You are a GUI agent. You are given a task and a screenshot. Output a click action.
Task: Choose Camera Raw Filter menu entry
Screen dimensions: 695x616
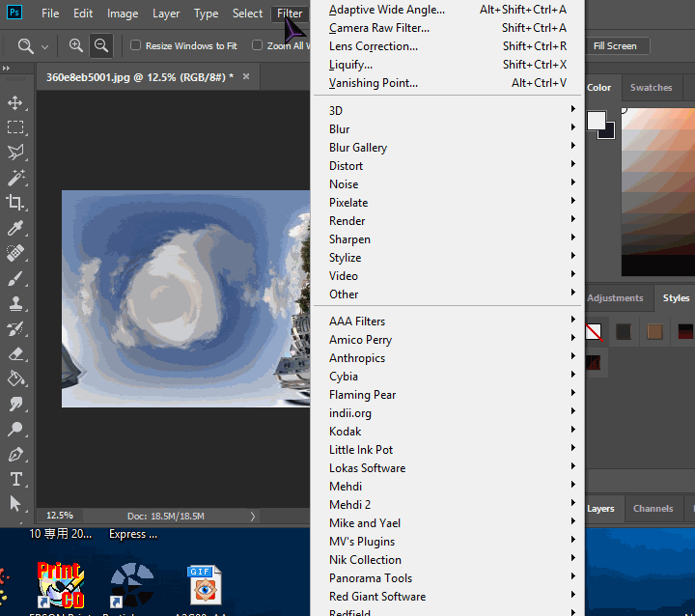tap(447, 28)
